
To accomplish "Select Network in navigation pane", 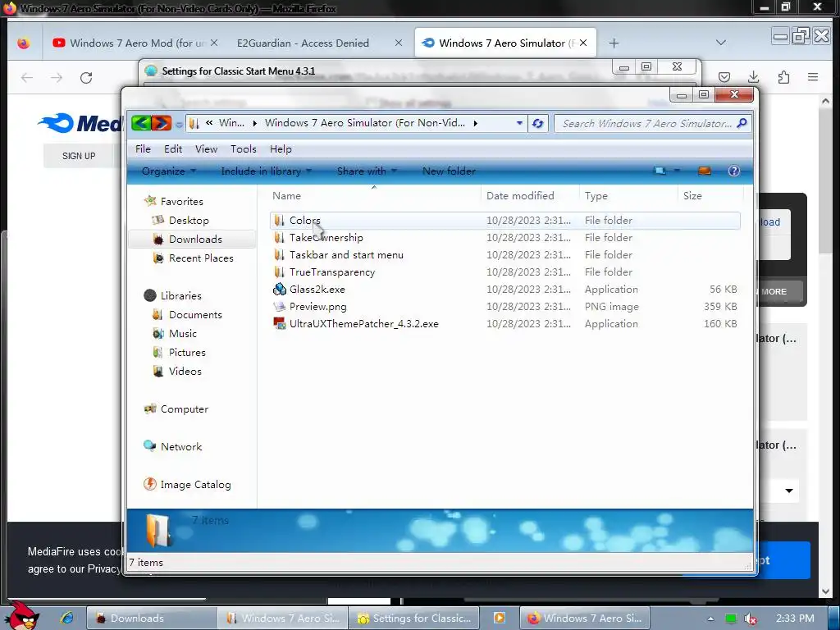I will (173, 446).
